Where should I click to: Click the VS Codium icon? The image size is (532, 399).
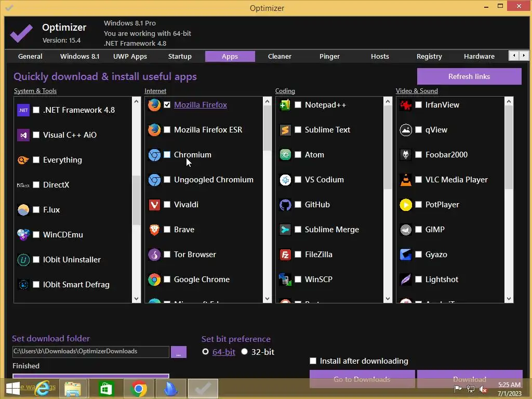(285, 179)
